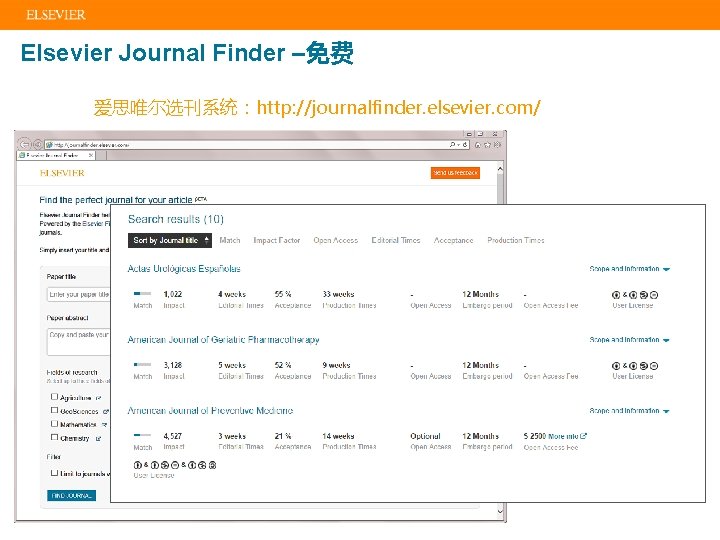Click User License icons for Geriatric Pharmacotherapy
The height and width of the screenshot is (540, 720).
coord(635,366)
